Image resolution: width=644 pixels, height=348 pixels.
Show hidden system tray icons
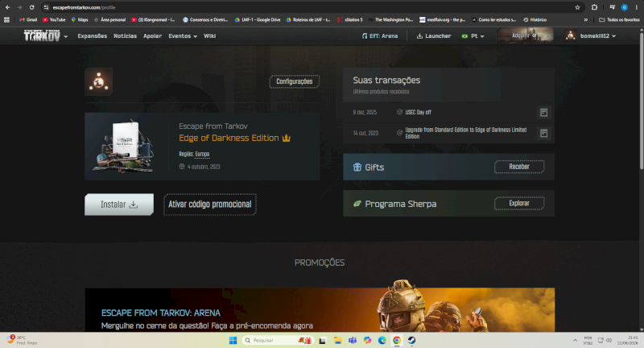pos(575,340)
